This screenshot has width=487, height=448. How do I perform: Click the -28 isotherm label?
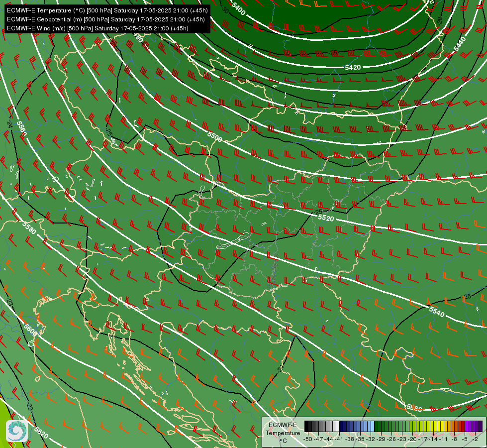pos(440,20)
